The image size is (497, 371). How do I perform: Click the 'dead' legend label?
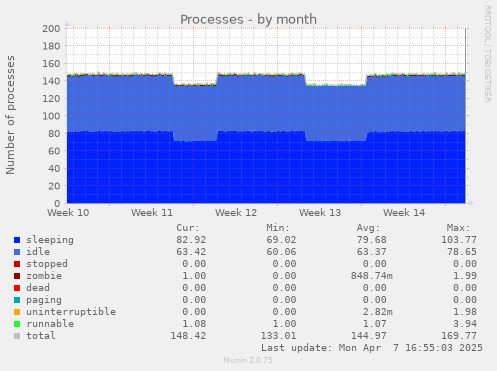click(38, 288)
